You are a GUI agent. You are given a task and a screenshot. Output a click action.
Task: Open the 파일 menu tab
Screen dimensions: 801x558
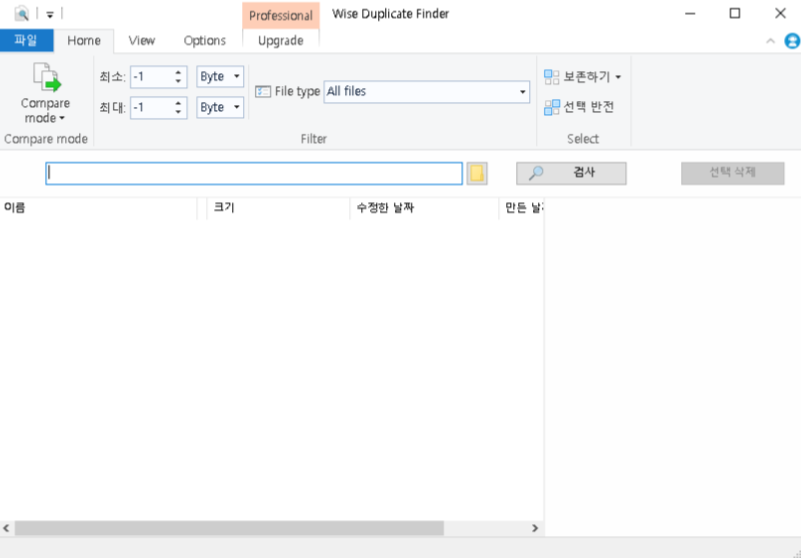[x=27, y=40]
